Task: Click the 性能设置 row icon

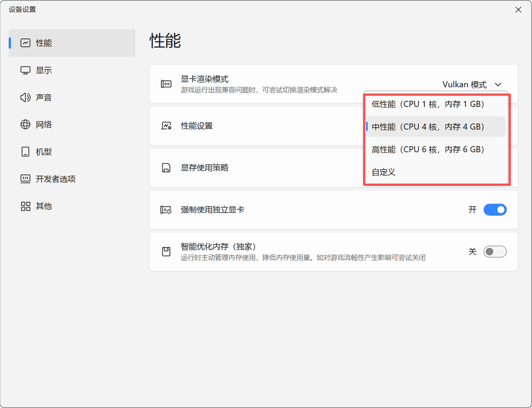Action: pyautogui.click(x=166, y=126)
